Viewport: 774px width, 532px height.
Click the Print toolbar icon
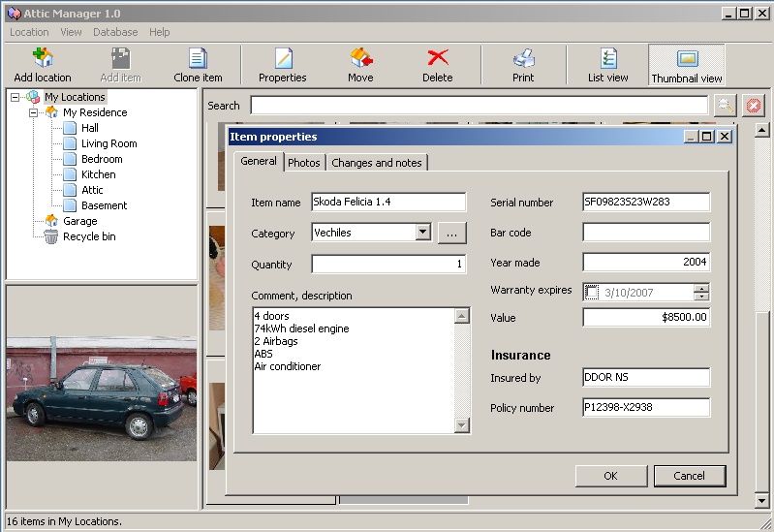pos(523,65)
